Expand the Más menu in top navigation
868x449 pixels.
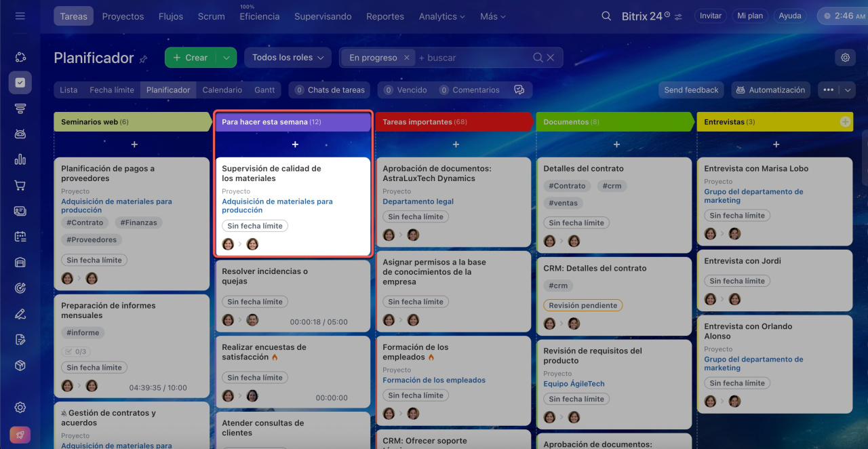pos(493,16)
